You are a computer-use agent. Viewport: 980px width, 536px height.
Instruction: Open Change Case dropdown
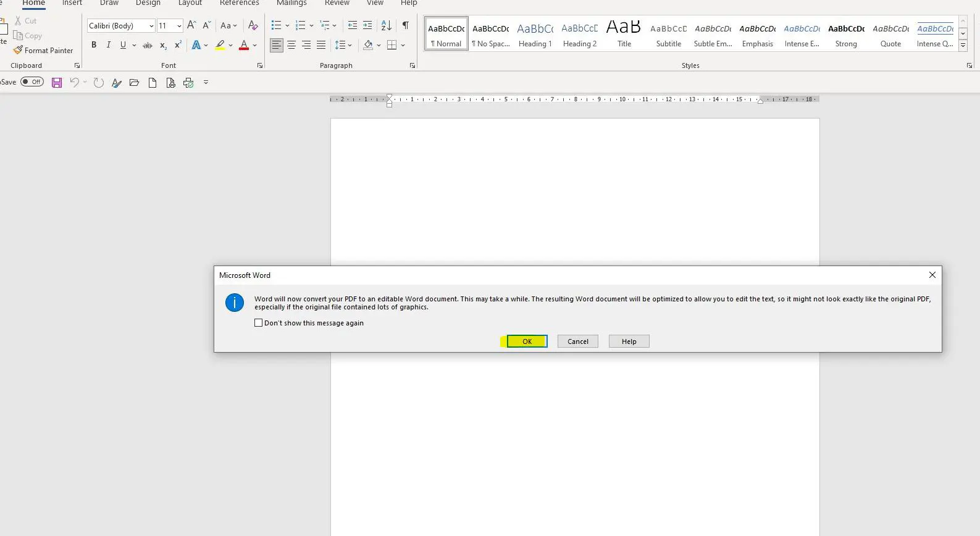click(228, 25)
